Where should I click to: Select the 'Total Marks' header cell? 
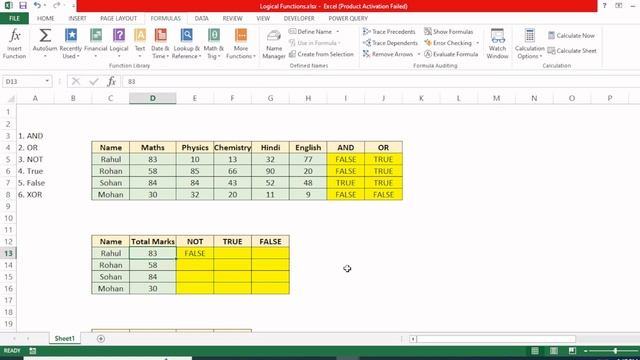153,241
